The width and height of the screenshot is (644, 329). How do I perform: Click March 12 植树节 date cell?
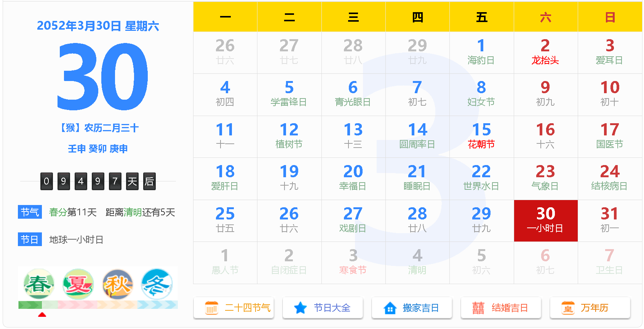click(x=289, y=137)
